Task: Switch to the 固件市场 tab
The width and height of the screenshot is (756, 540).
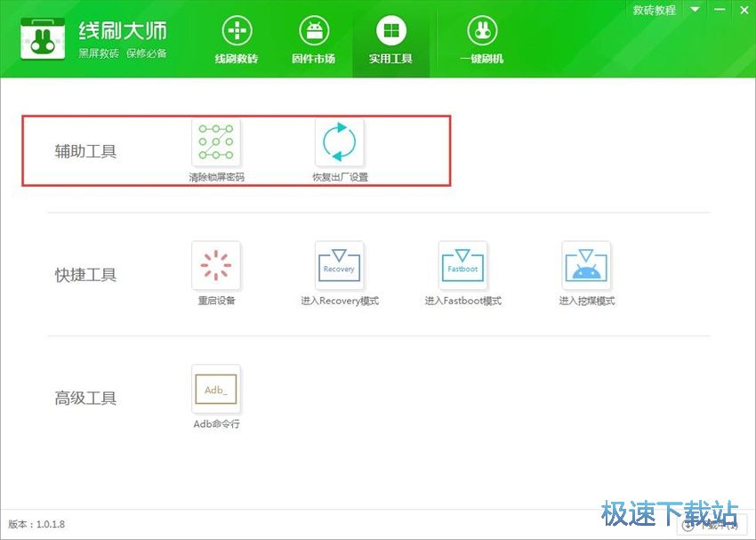Action: pyautogui.click(x=313, y=41)
